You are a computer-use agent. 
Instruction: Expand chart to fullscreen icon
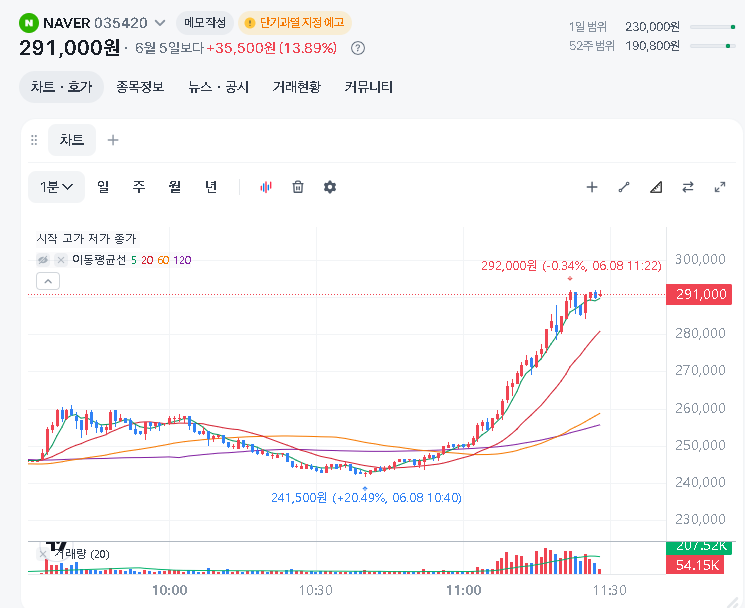(x=720, y=187)
